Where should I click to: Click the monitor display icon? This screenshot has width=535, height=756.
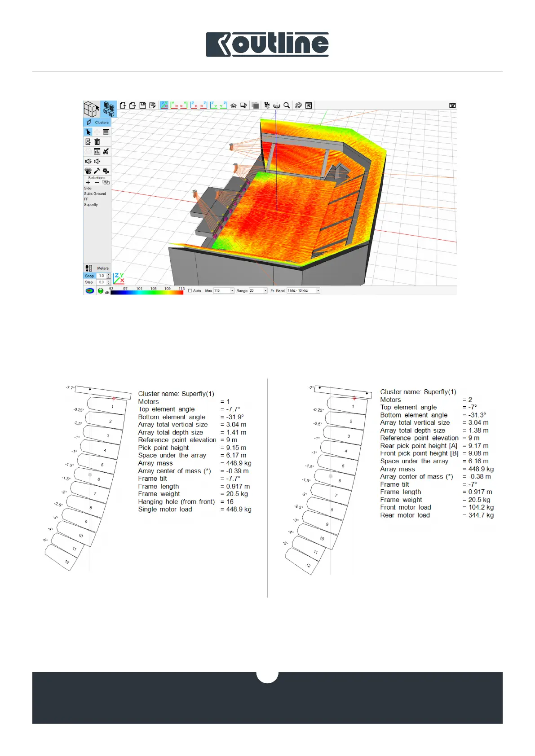coord(243,106)
